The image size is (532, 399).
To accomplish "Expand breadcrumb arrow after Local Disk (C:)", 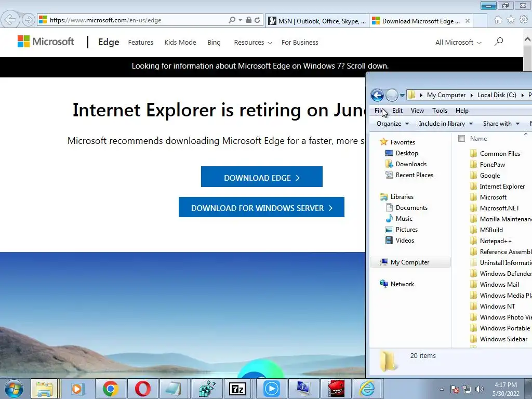I will pos(523,96).
